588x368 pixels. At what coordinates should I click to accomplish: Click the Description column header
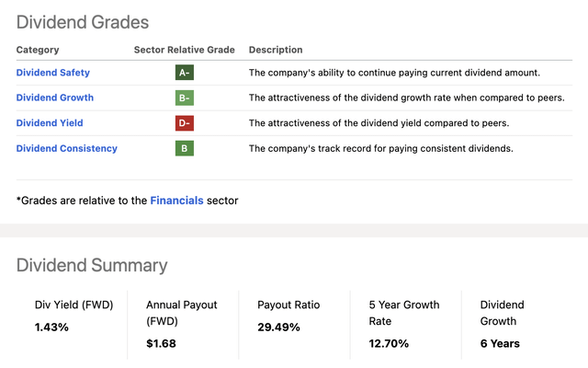tap(276, 50)
